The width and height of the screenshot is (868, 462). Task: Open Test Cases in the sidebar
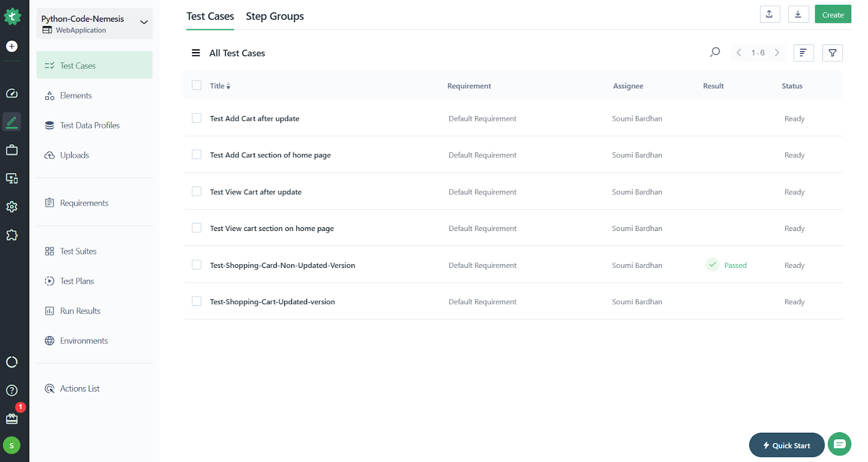[x=94, y=65]
